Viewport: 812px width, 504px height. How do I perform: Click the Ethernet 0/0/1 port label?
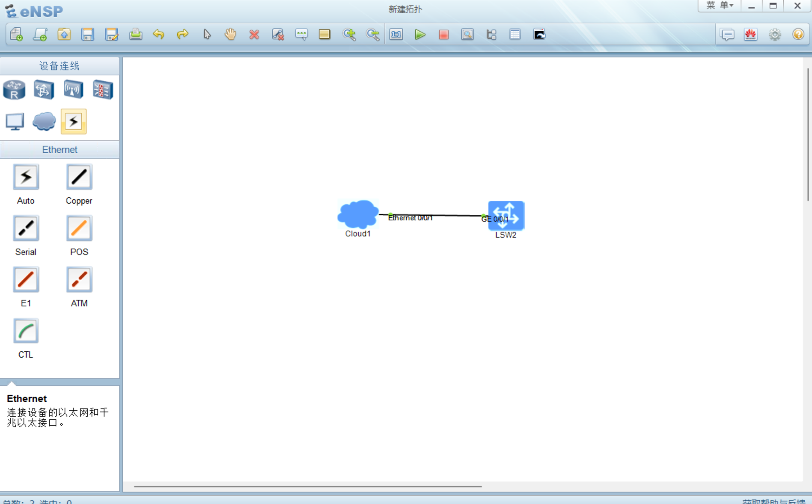point(410,218)
